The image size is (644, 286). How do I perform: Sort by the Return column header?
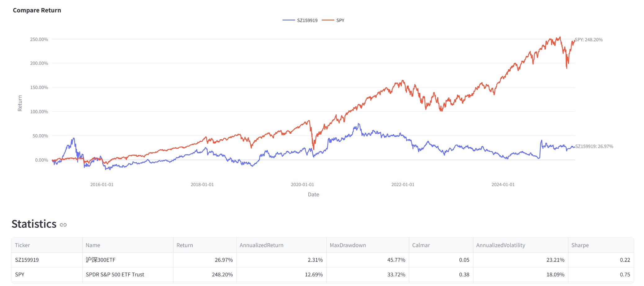[185, 245]
